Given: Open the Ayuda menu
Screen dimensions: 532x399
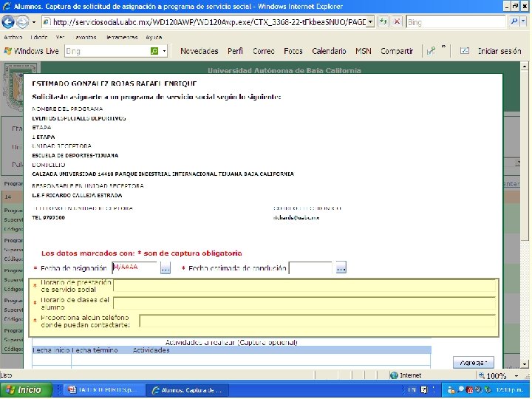Looking at the screenshot, I should [x=154, y=38].
